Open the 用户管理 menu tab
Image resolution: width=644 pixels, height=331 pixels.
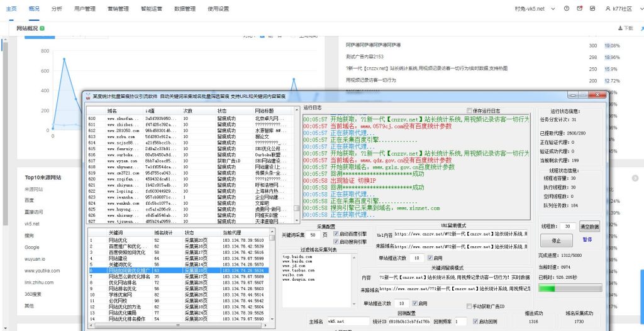[x=84, y=9]
